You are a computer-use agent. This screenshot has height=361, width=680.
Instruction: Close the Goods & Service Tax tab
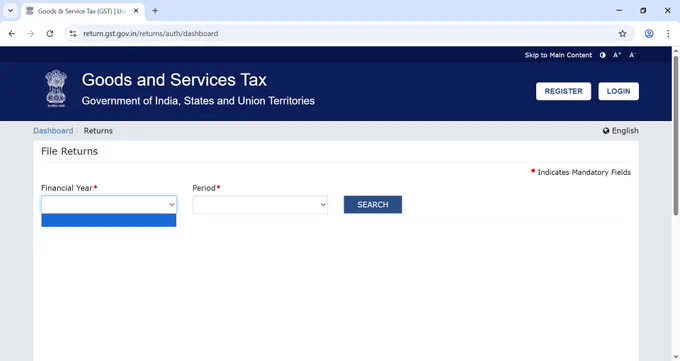136,11
